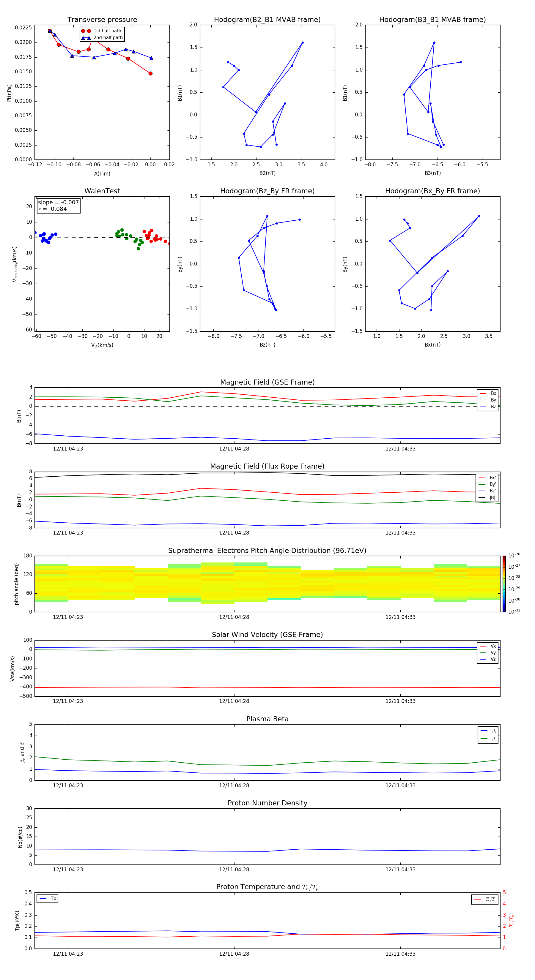Click the 'A(T·m)' x-axis label
Viewport: 535px width, 980px height.
(x=102, y=173)
